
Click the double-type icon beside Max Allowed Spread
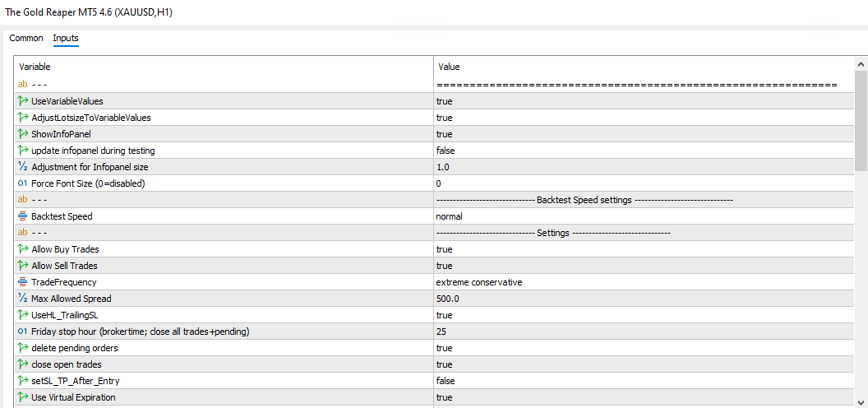coord(23,299)
